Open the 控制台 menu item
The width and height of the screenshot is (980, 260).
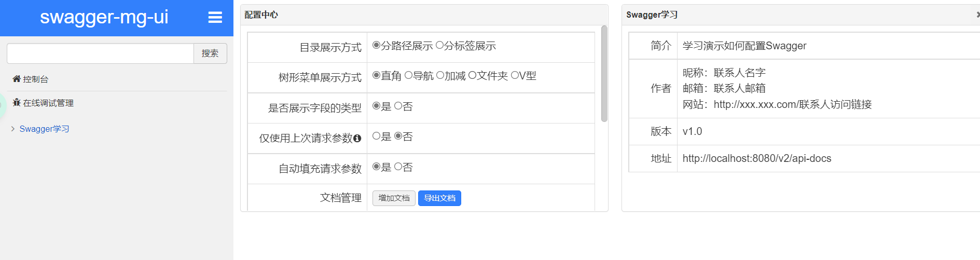(x=35, y=79)
